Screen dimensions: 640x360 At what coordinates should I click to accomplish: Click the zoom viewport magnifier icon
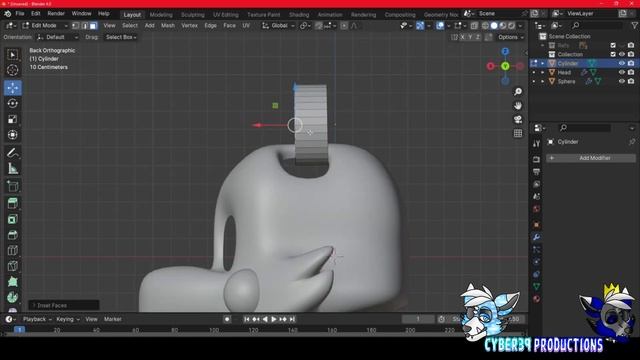click(x=518, y=92)
